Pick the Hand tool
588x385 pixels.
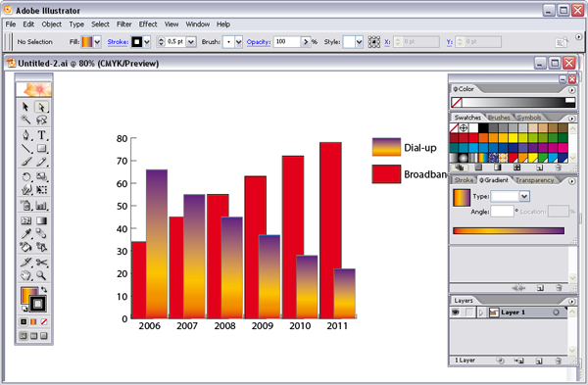[x=25, y=276]
